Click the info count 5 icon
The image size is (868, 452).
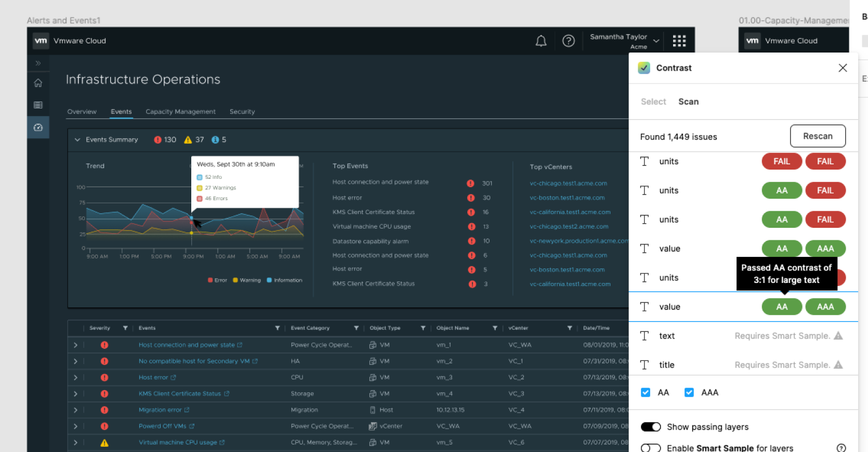point(215,140)
